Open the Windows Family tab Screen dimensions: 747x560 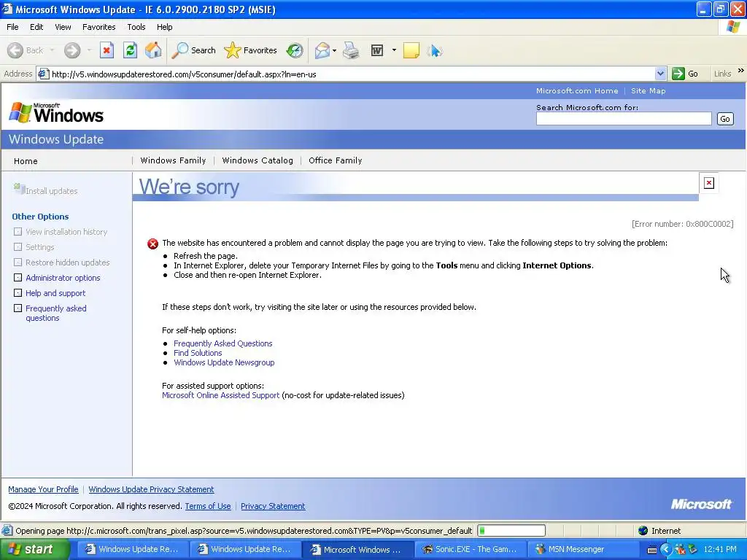click(174, 160)
